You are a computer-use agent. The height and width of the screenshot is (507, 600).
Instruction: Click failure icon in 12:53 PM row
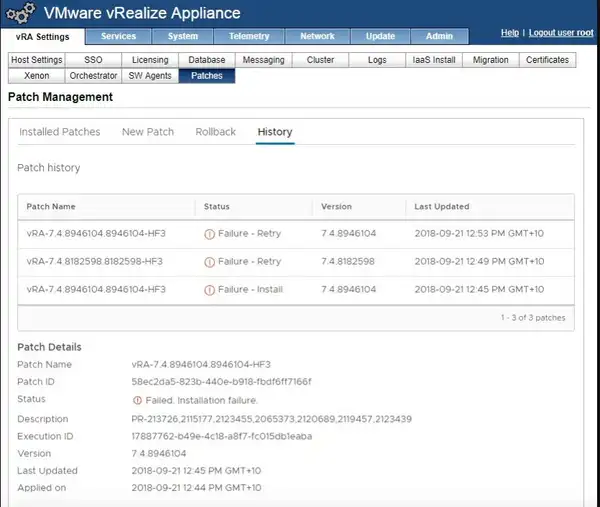[209, 234]
